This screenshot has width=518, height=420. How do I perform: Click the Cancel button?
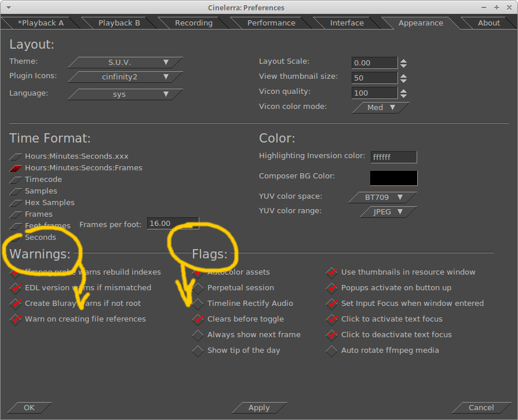[481, 408]
